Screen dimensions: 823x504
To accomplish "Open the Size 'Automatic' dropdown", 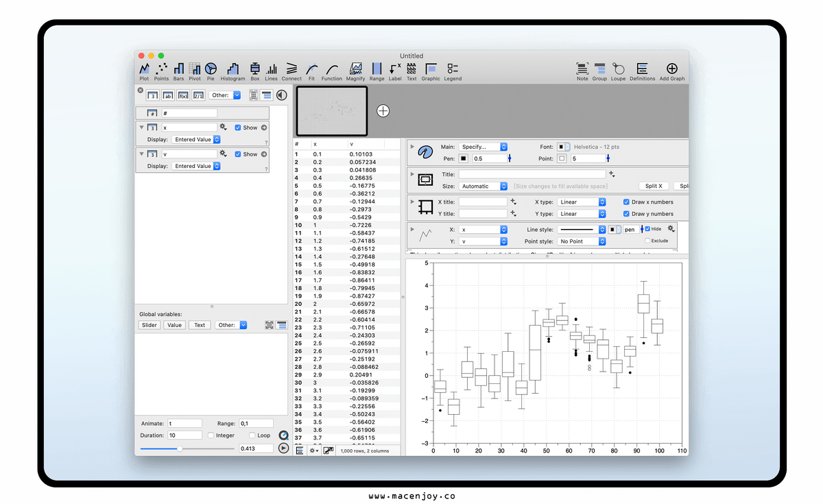I will (x=483, y=186).
